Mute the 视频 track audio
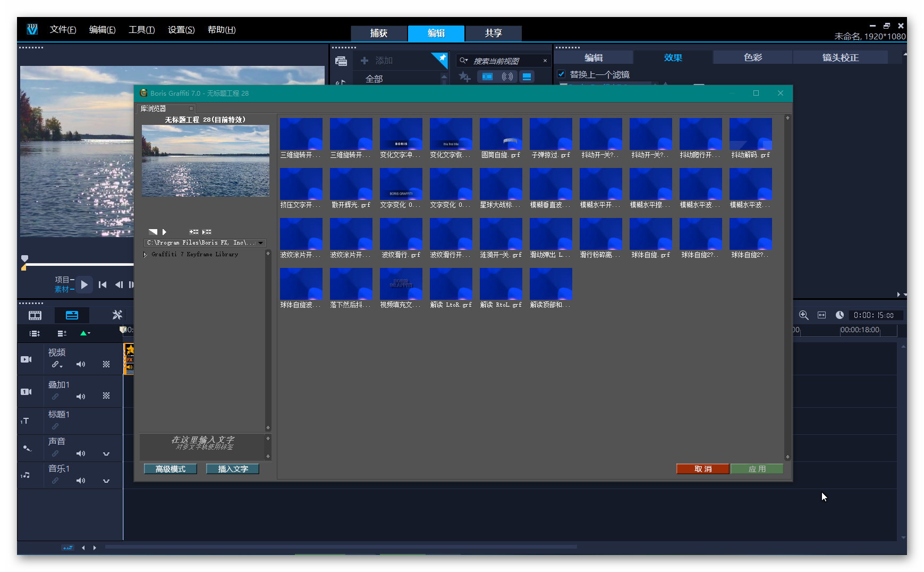The image size is (924, 572). [81, 365]
